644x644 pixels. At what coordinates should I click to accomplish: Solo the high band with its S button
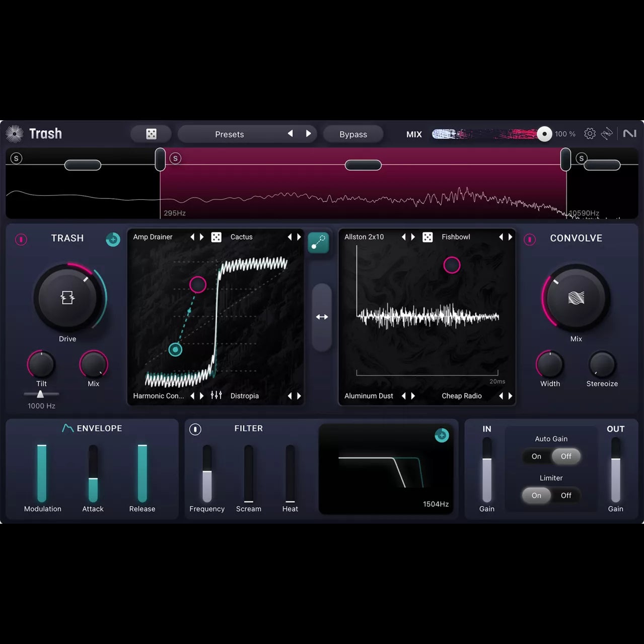click(582, 158)
